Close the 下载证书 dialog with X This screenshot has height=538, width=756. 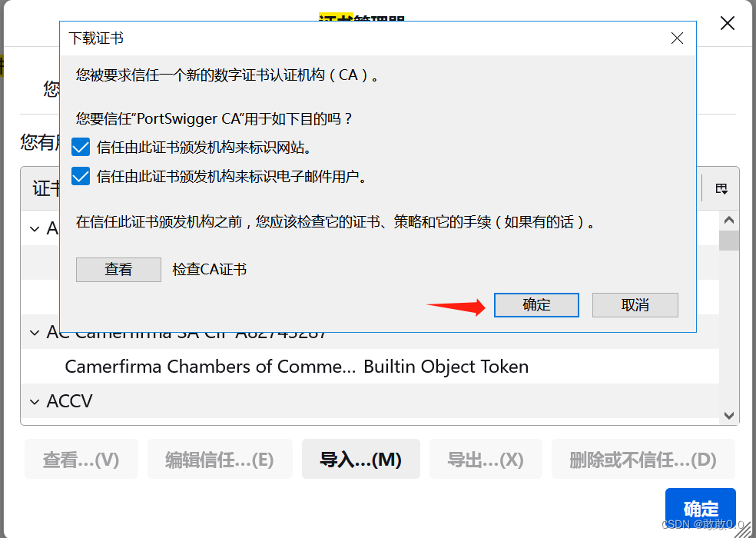tap(677, 38)
